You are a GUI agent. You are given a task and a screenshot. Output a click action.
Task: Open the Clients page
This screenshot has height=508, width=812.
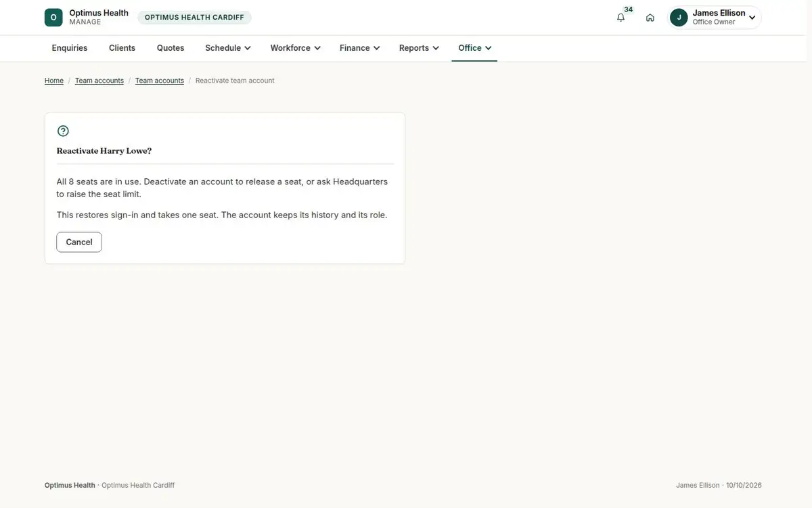pos(122,48)
